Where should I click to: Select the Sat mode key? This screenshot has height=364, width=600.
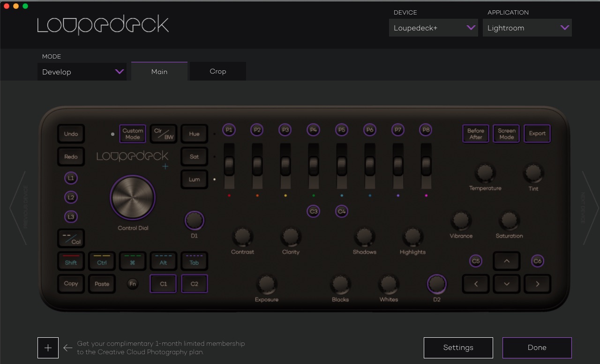pos(194,156)
